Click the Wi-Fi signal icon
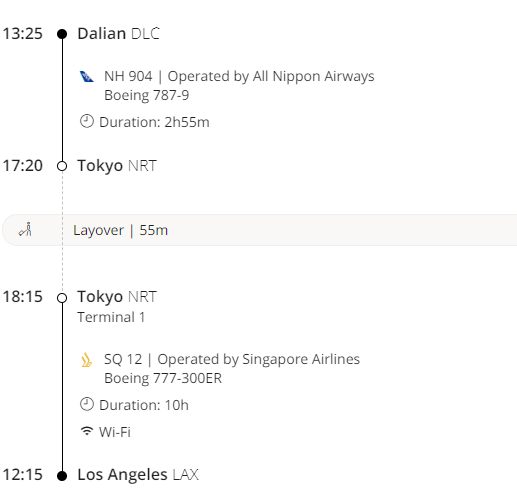The image size is (517, 492). click(87, 431)
